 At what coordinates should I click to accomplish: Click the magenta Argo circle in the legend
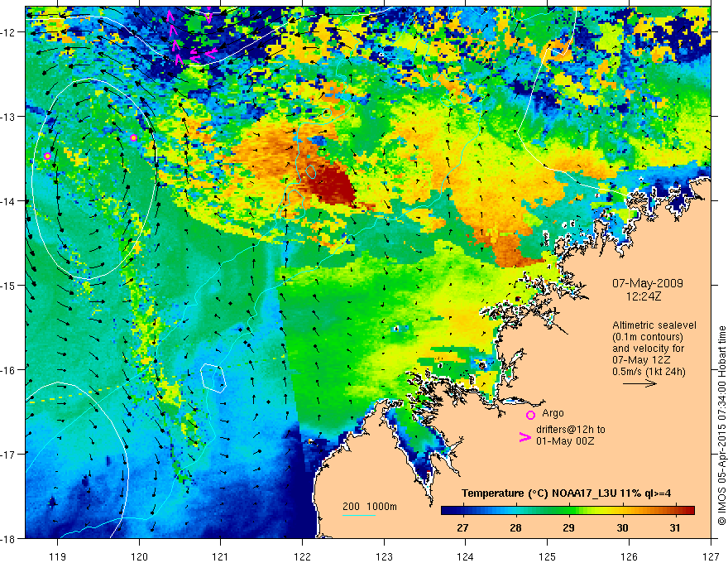(x=530, y=416)
